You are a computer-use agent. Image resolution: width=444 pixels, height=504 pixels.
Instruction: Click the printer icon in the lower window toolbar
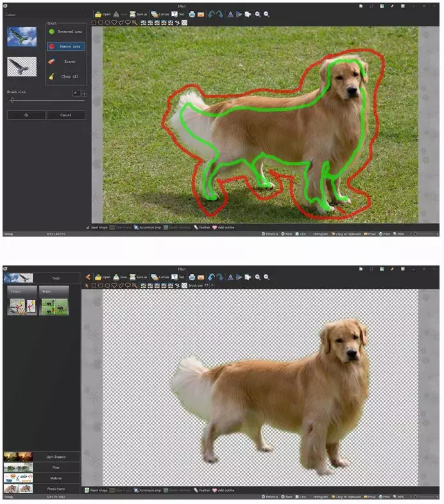coord(192,277)
